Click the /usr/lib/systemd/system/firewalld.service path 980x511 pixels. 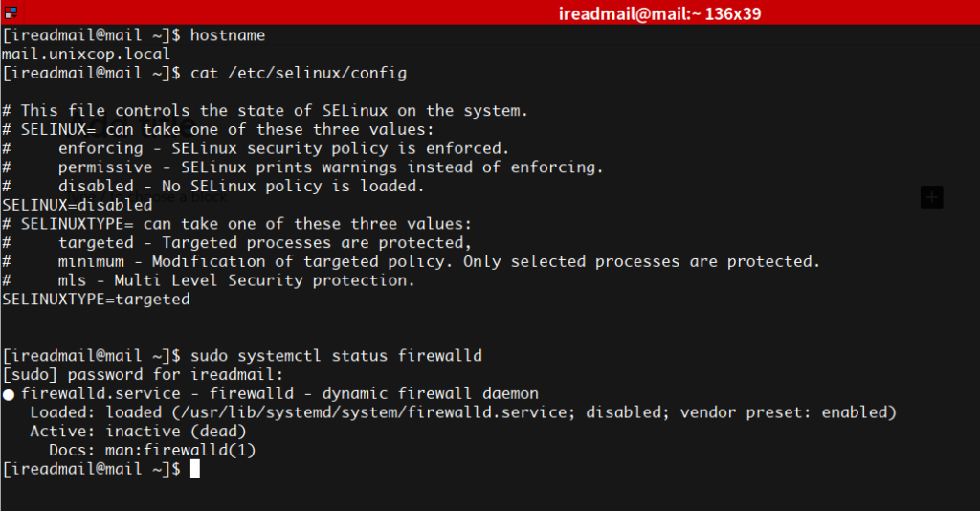374,412
